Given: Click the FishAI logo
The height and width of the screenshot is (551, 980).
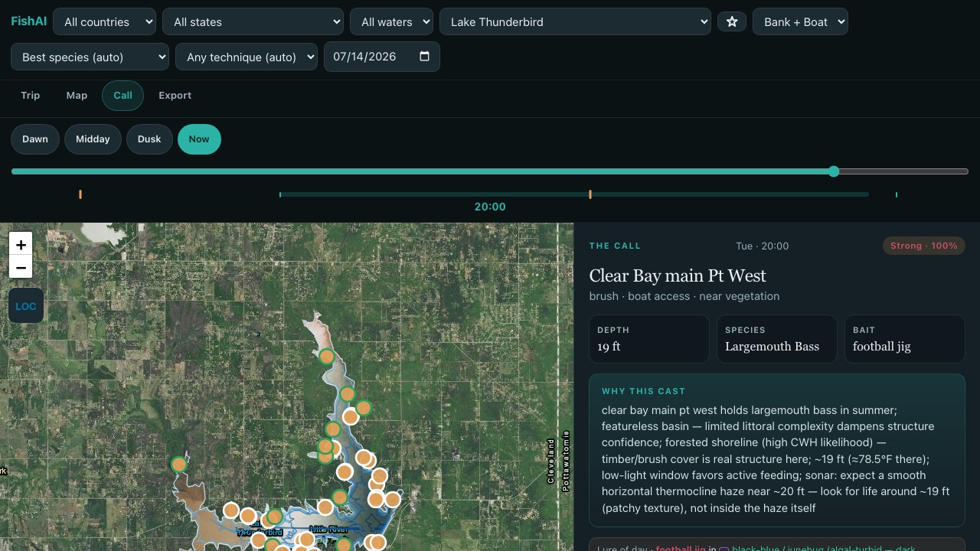Looking at the screenshot, I should [29, 21].
